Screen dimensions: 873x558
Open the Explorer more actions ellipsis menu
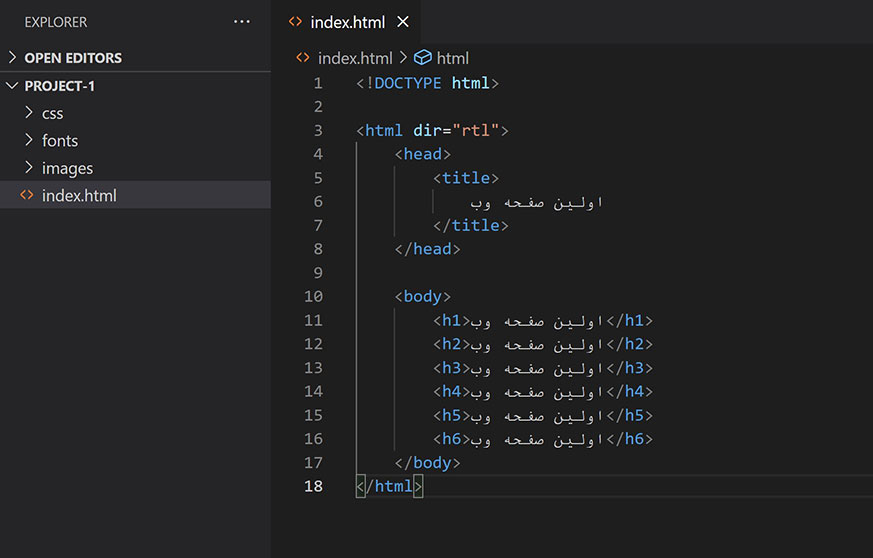tap(242, 21)
